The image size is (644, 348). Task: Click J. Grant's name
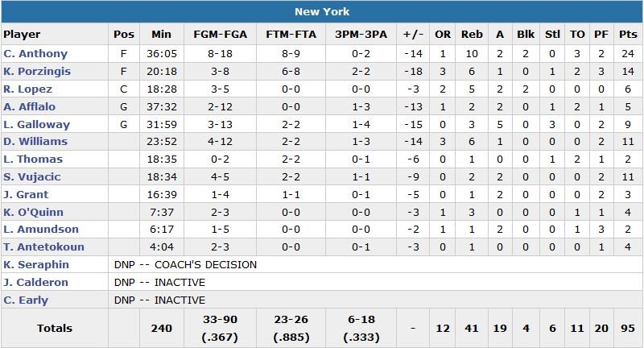(x=26, y=195)
